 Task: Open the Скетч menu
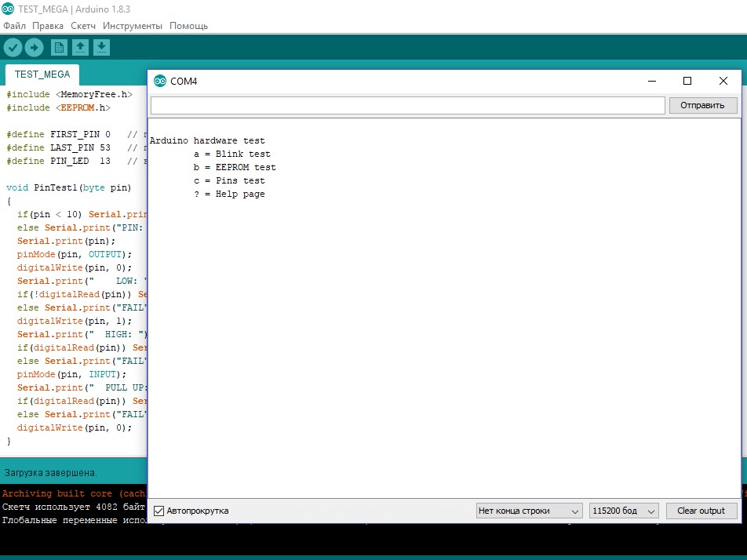point(83,26)
